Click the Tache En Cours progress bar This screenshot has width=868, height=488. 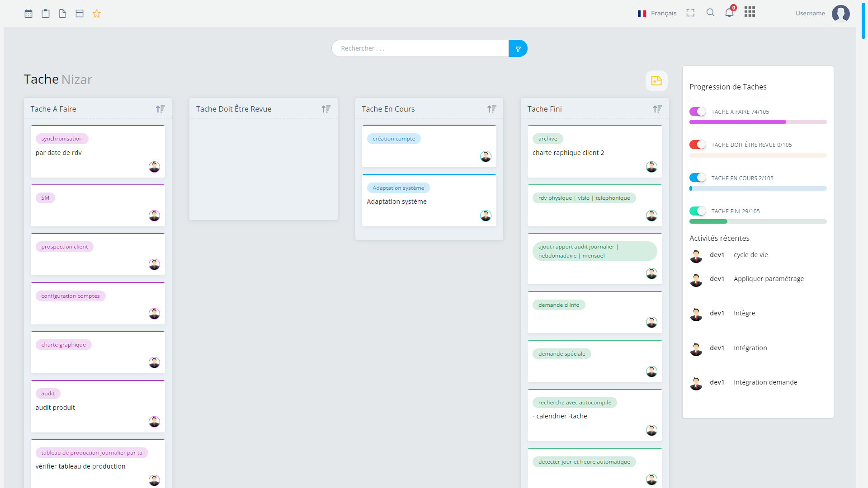tap(758, 188)
